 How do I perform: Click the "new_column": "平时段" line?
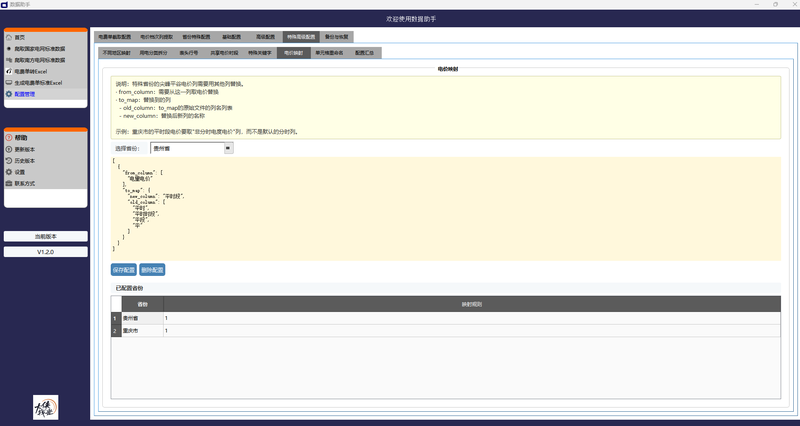pyautogui.click(x=156, y=196)
